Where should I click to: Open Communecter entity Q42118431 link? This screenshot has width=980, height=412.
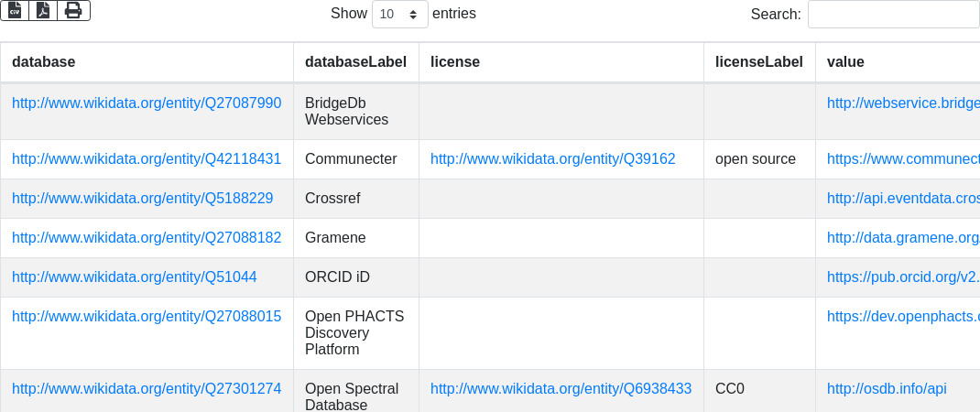pos(147,159)
